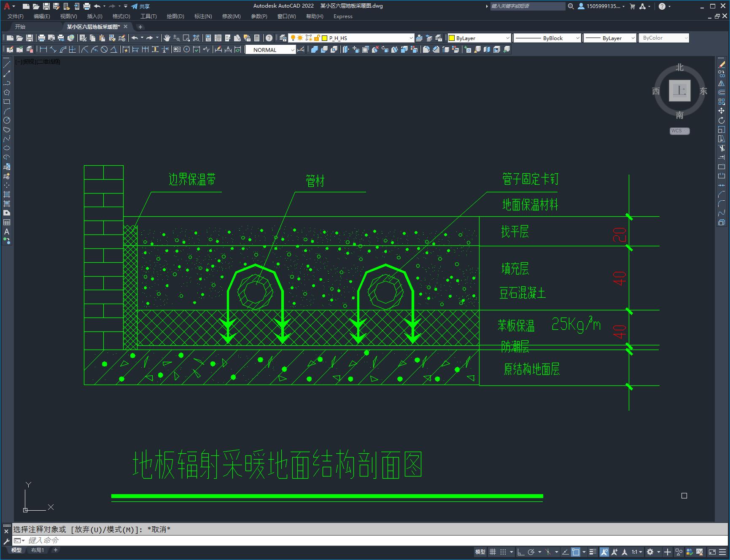Toggle object snap in status bar
The height and width of the screenshot is (560, 730).
[576, 552]
